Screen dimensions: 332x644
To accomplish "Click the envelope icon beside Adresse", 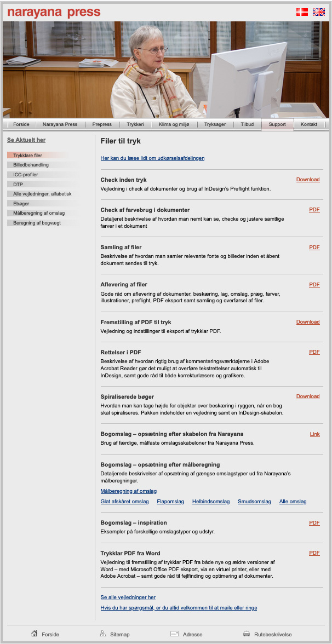I will [174, 634].
